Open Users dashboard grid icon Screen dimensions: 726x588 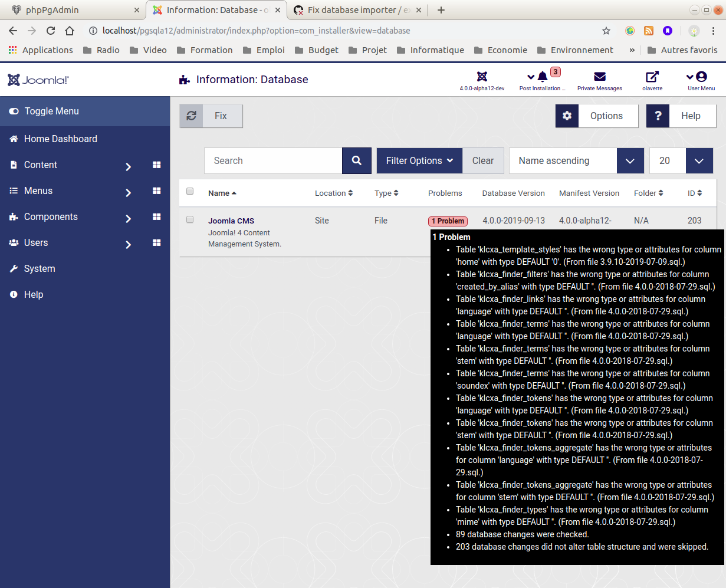(157, 243)
